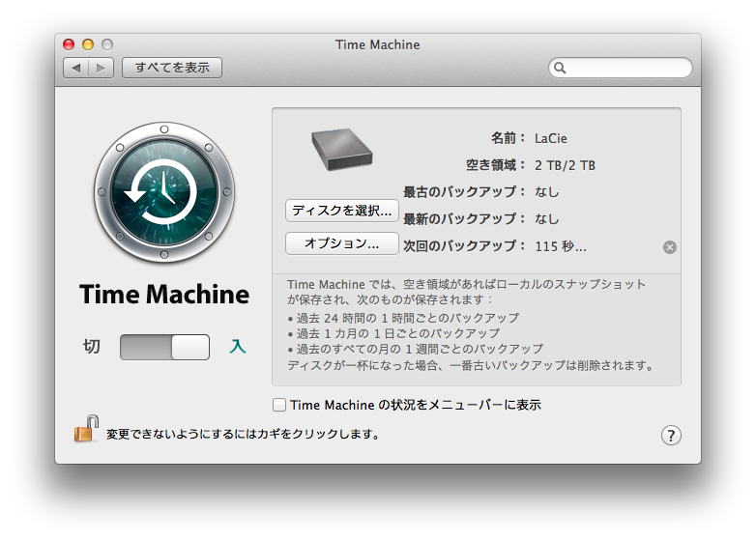Image resolution: width=756 pixels, height=540 pixels.
Task: Open the ディスクを選択... disk chooser
Action: click(342, 211)
